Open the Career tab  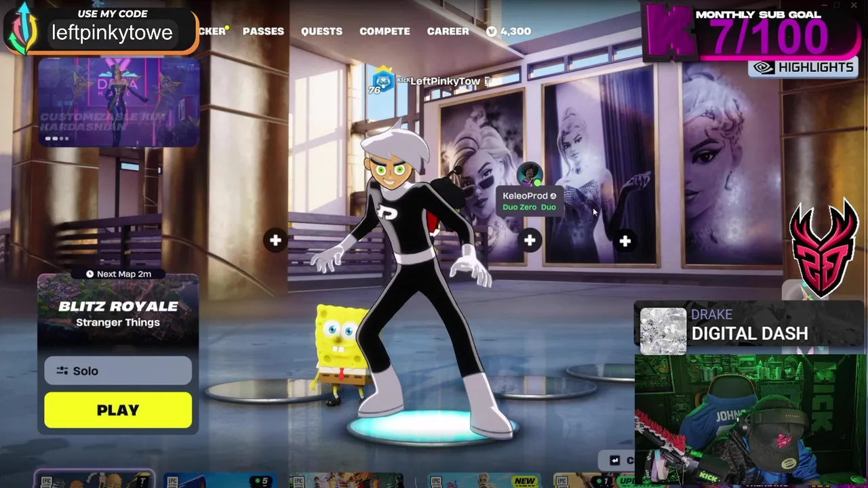[x=448, y=31]
